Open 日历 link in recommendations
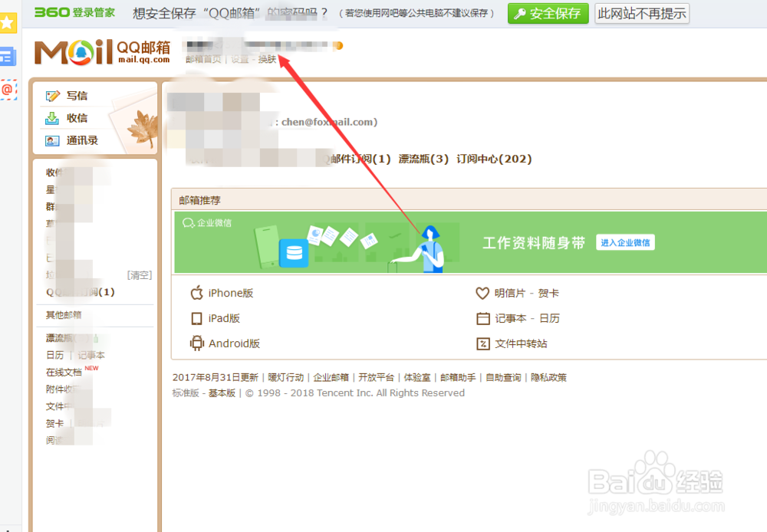 click(549, 319)
